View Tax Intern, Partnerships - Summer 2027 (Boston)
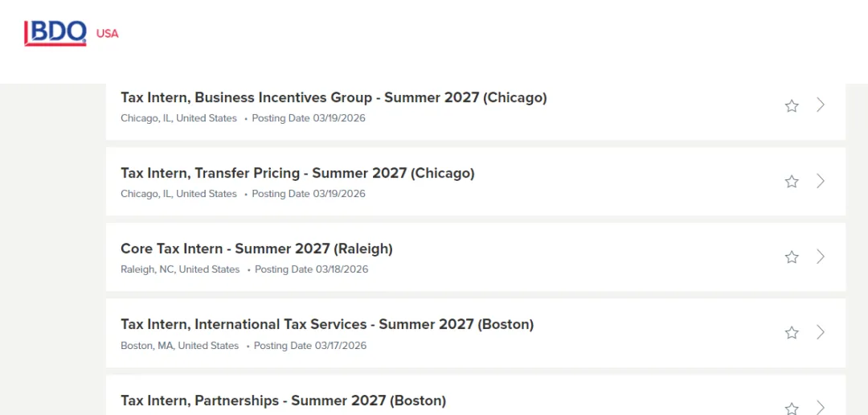868x415 pixels. tap(283, 400)
